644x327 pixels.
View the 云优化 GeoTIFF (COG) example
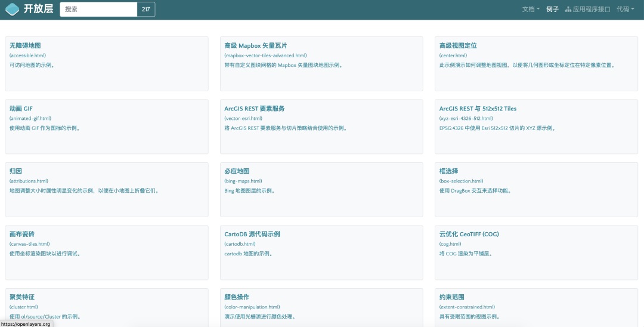pos(469,234)
